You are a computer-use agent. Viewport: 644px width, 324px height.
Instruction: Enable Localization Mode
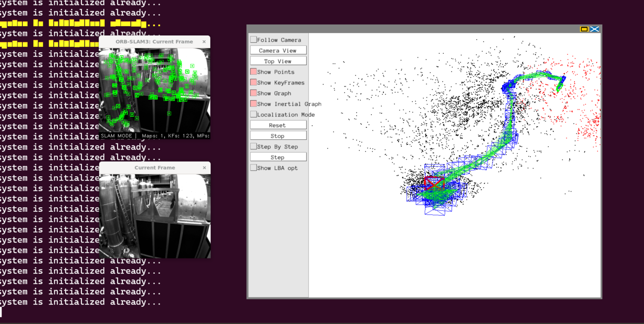point(254,115)
